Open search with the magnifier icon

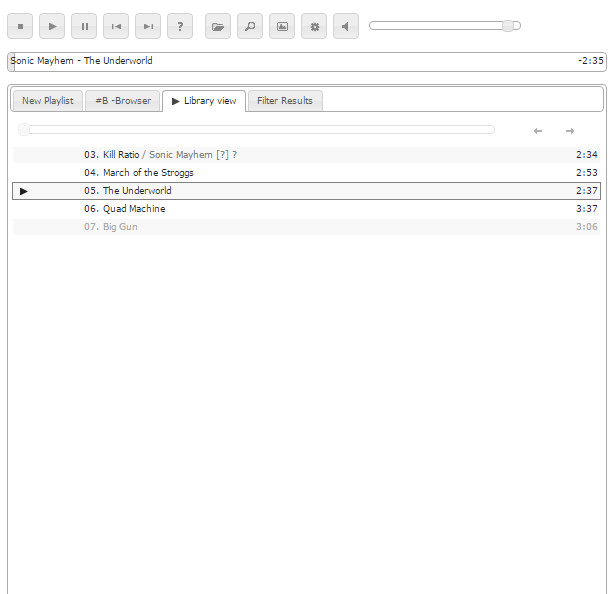(250, 26)
